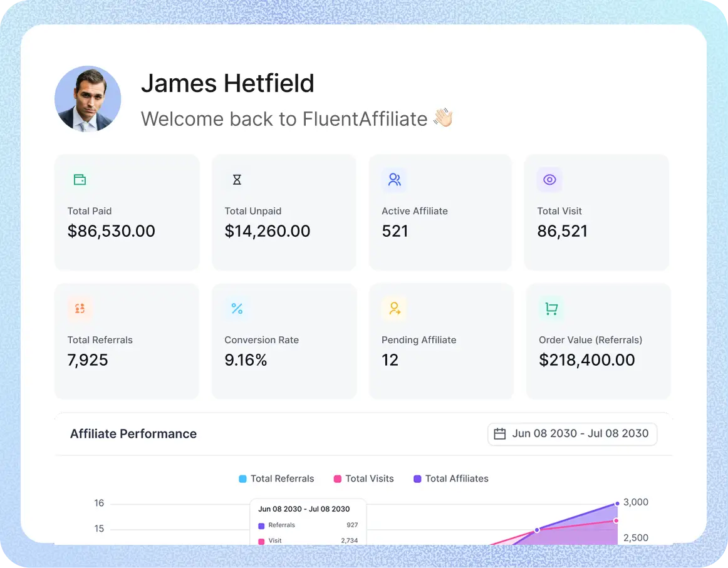Click the Conversion Rate percentage icon
This screenshot has width=728, height=568.
coord(237,308)
